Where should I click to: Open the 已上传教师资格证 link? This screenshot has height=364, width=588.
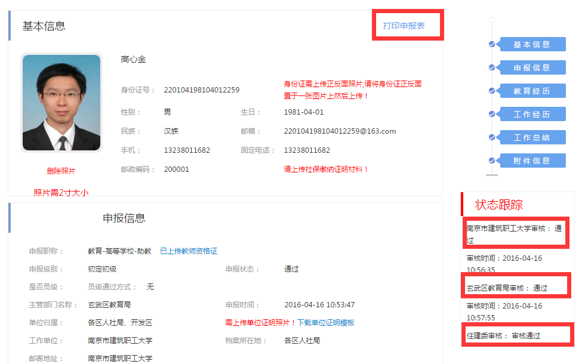tap(189, 251)
